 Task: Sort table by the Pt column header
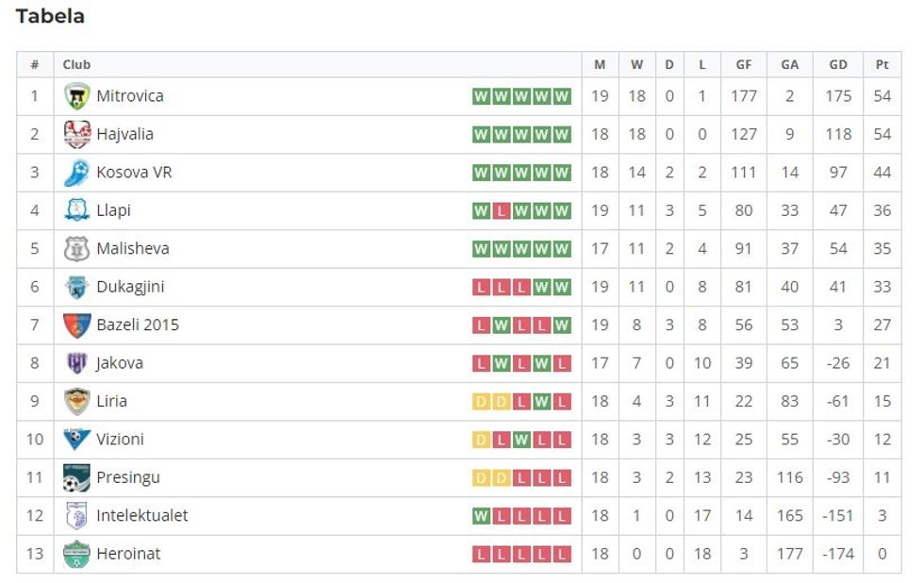tap(883, 65)
